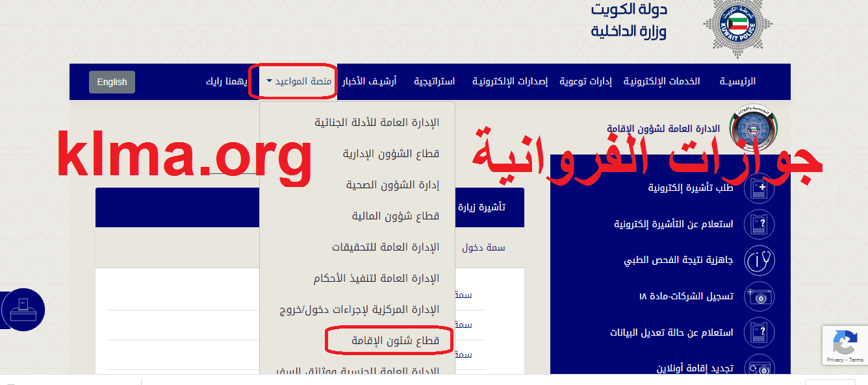Open استراتيجية in the navigation bar
Screen dimensions: 868x385
point(434,82)
